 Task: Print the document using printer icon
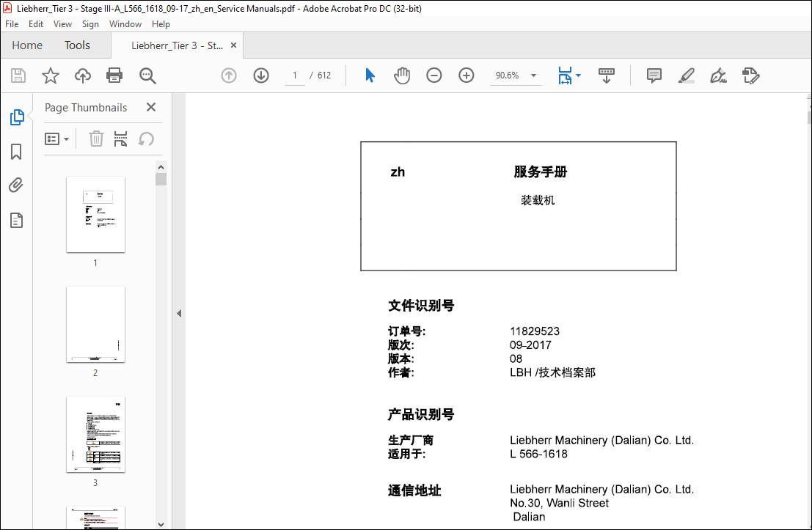[x=114, y=76]
